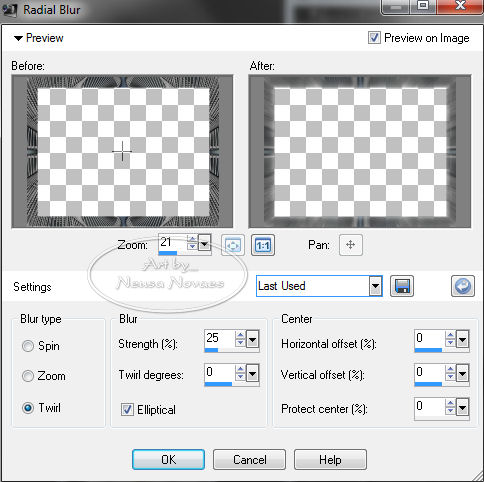The height and width of the screenshot is (482, 484).
Task: Uncheck the Elliptical checkbox
Action: [x=127, y=409]
